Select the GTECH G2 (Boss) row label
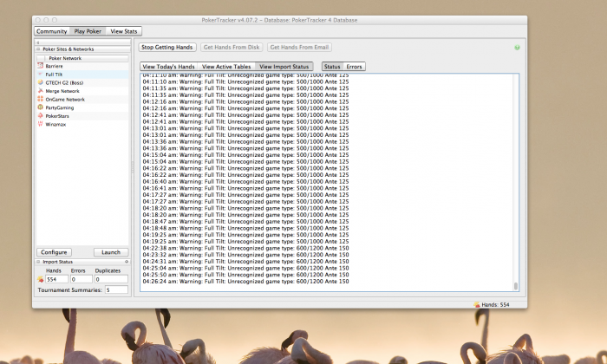Screen dimensions: 607x364 click(x=64, y=83)
